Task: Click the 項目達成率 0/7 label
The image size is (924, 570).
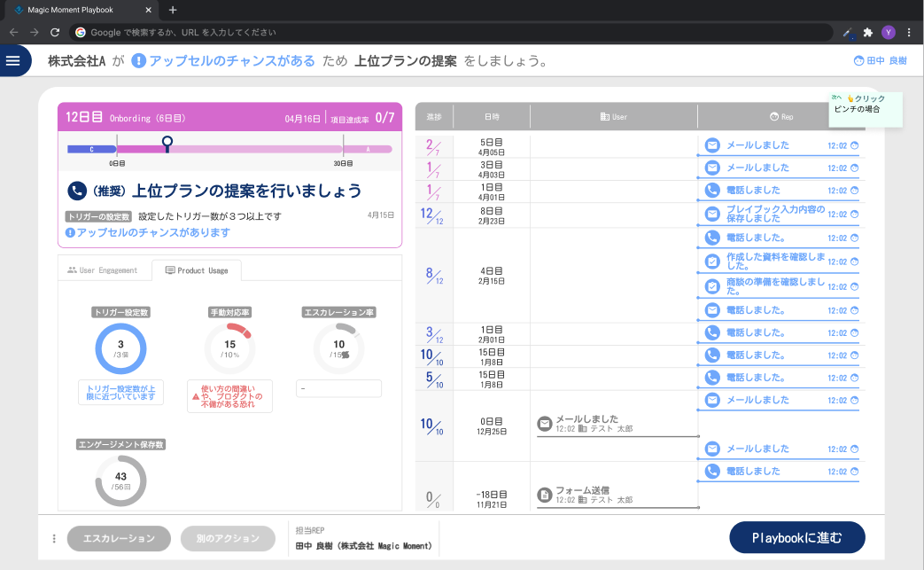Action: 361,118
